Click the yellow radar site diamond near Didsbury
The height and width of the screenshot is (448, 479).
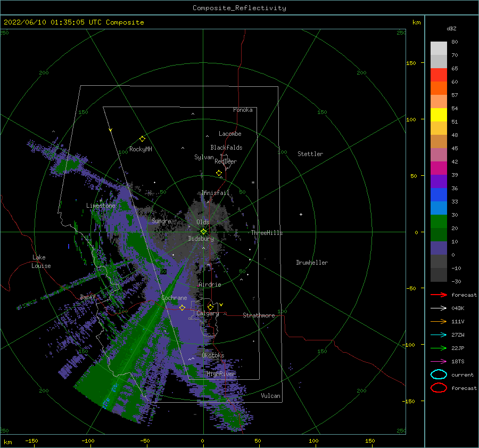(x=203, y=232)
